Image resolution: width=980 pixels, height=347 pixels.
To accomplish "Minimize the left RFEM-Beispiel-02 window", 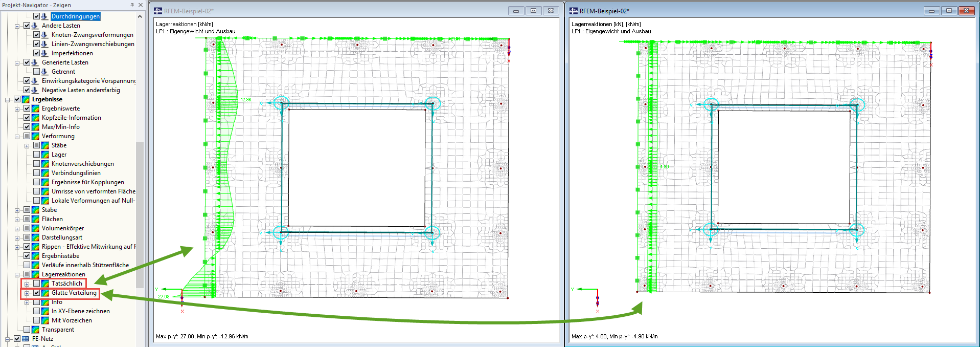I will [516, 11].
